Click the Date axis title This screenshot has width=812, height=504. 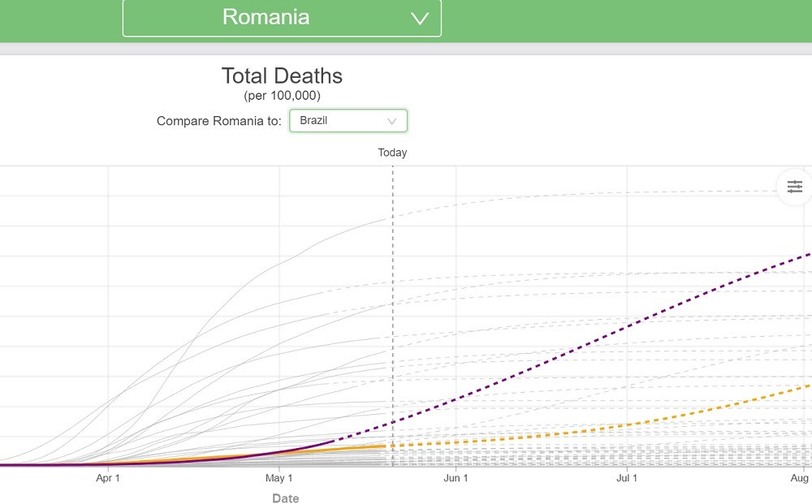285,498
